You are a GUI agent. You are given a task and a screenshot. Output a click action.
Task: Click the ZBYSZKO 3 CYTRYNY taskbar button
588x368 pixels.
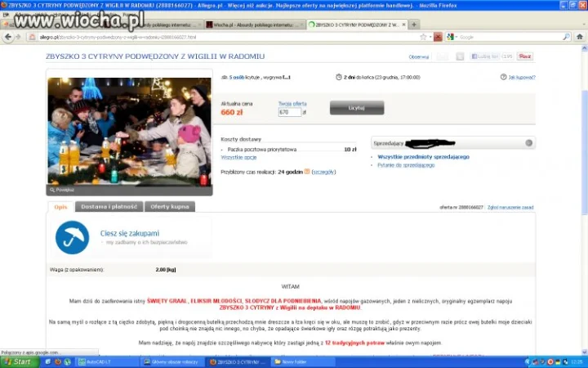(x=238, y=362)
